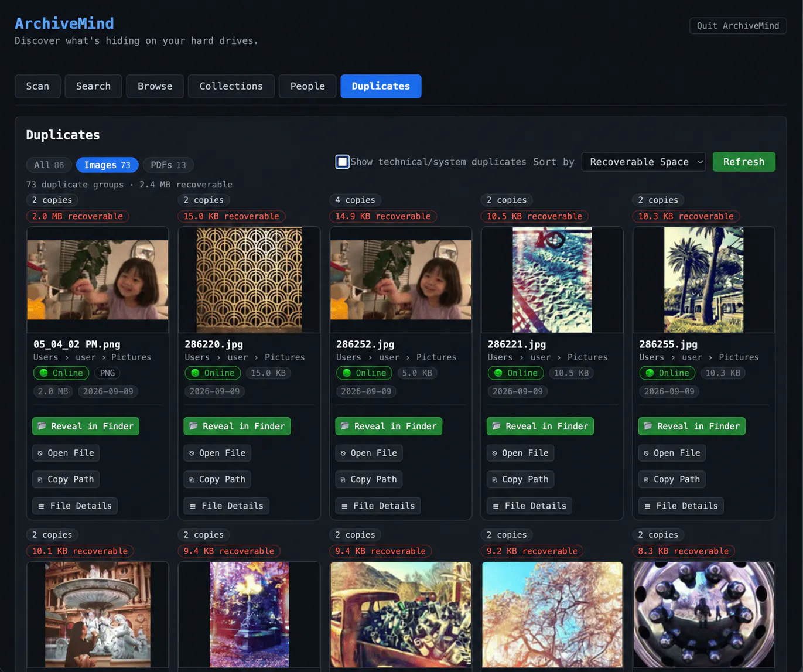This screenshot has width=803, height=672.
Task: Reveal 286252.jpg in Finder
Action: coord(388,426)
